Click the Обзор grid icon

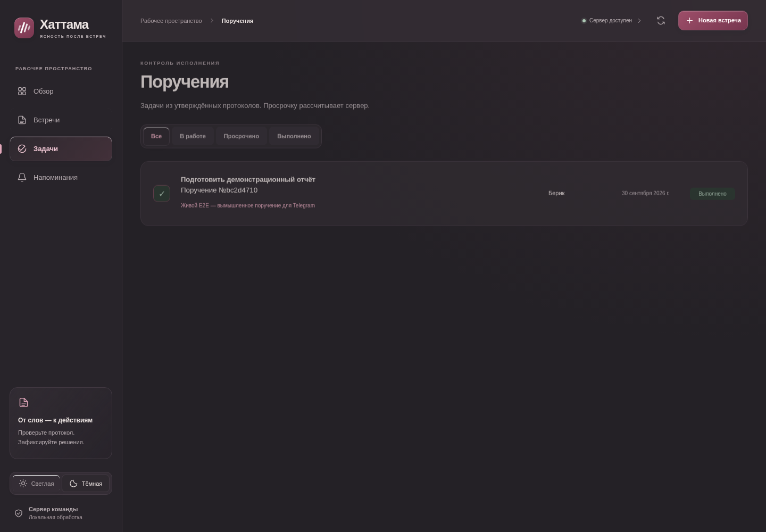coord(22,92)
